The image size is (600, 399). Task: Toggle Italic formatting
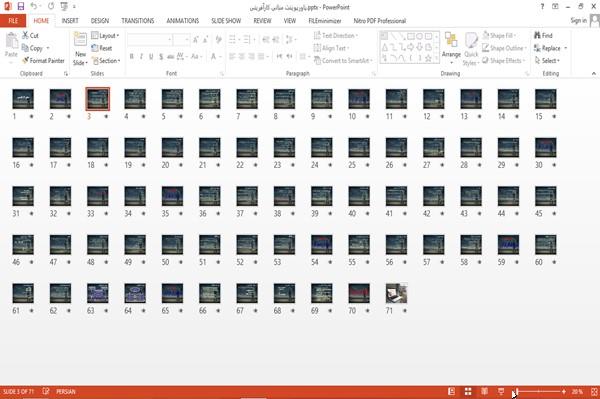pos(141,57)
